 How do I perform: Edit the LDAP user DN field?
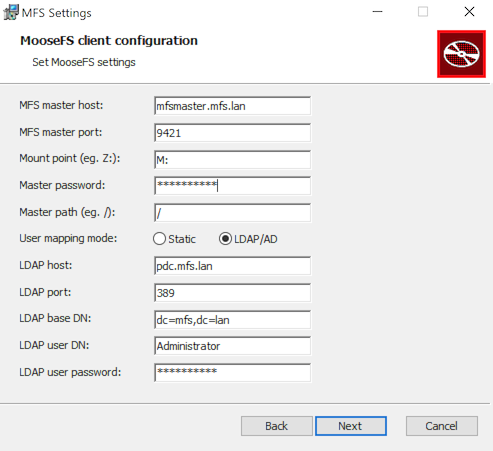tap(232, 346)
